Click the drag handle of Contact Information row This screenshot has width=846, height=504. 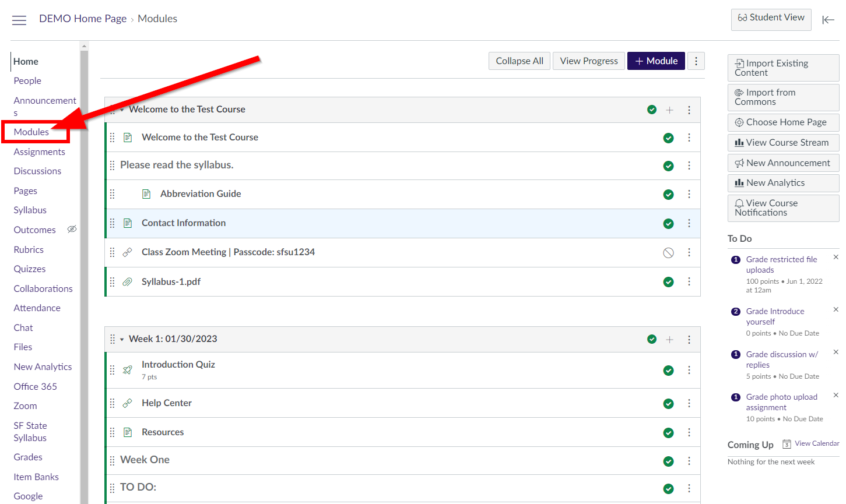point(112,223)
